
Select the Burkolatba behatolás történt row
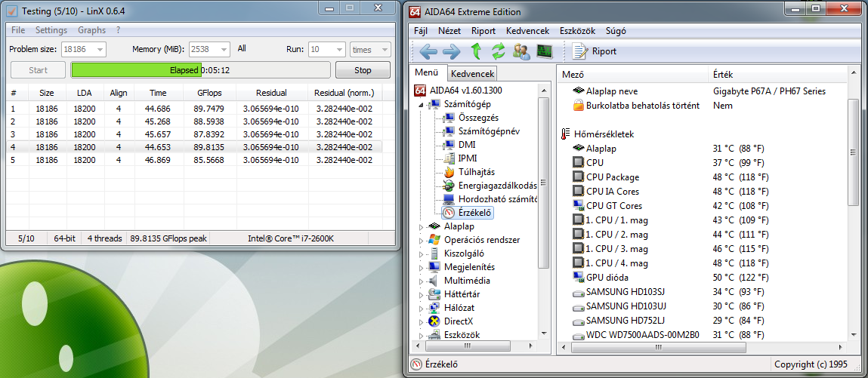(x=702, y=105)
